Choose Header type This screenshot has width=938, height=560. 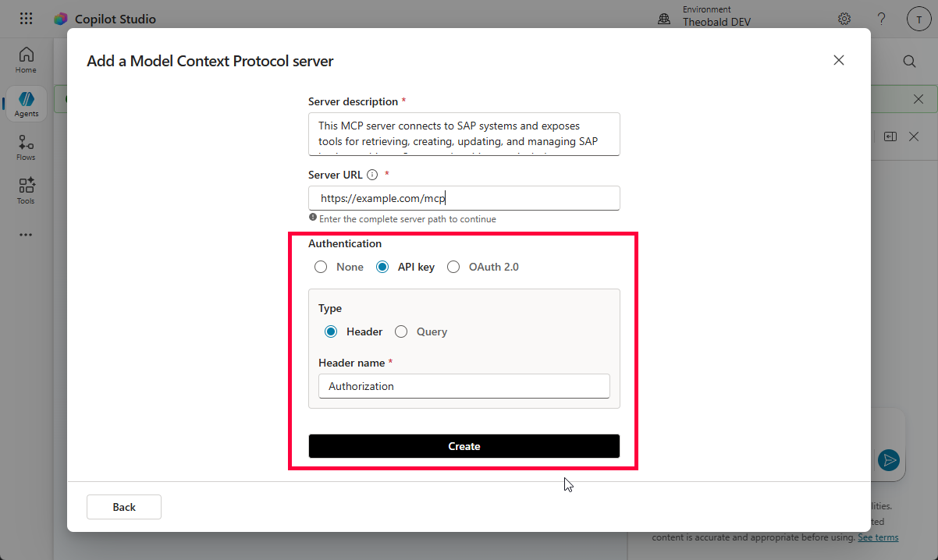(x=331, y=331)
